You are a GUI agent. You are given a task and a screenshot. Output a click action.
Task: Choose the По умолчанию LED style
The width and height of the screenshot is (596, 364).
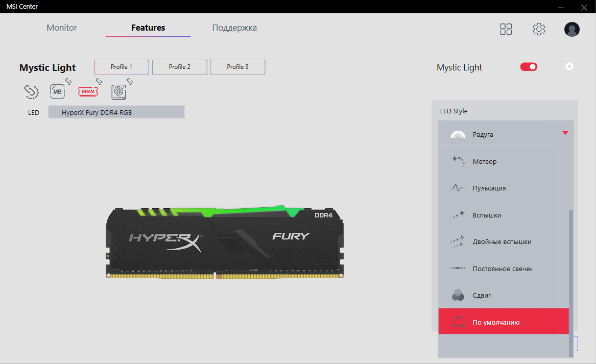[x=503, y=322]
